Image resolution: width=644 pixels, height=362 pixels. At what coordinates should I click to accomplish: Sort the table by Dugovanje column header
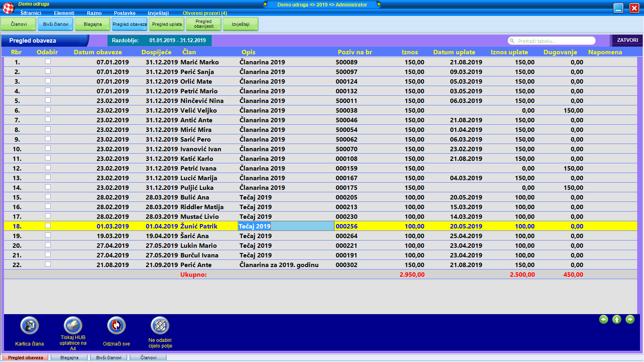click(x=560, y=52)
